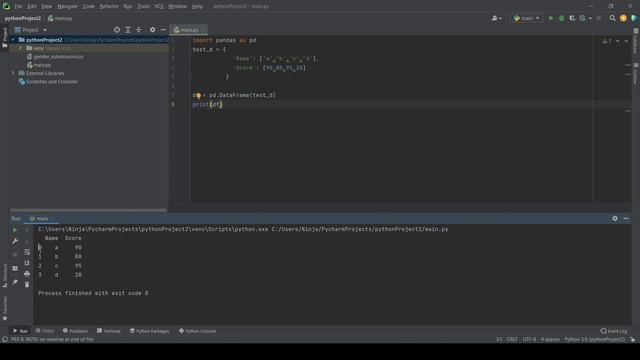Viewport: 640px width, 360px height.
Task: Click the yellow intention lightbulb in editor
Action: pyautogui.click(x=198, y=96)
